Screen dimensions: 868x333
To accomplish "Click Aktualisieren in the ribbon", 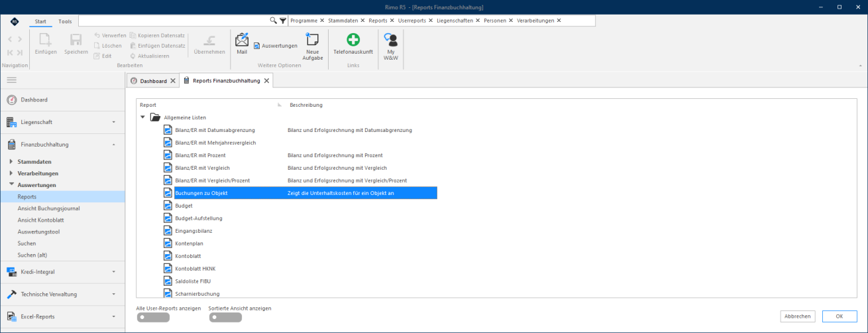I will point(149,56).
